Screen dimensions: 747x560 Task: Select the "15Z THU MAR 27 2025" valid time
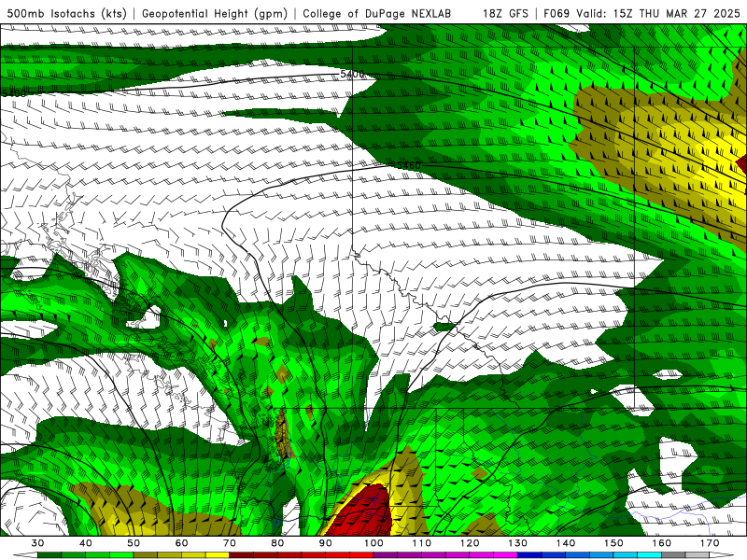[x=677, y=13]
